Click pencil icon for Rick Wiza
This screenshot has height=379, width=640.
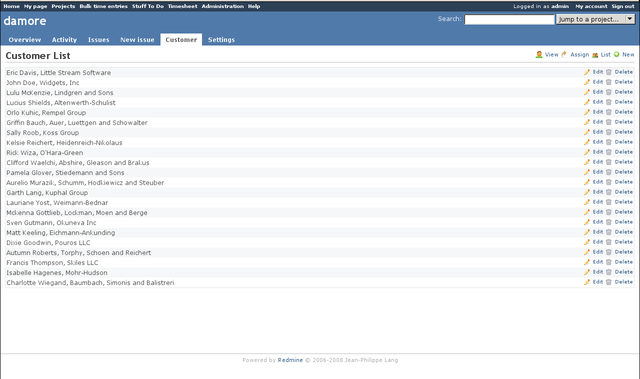(587, 152)
